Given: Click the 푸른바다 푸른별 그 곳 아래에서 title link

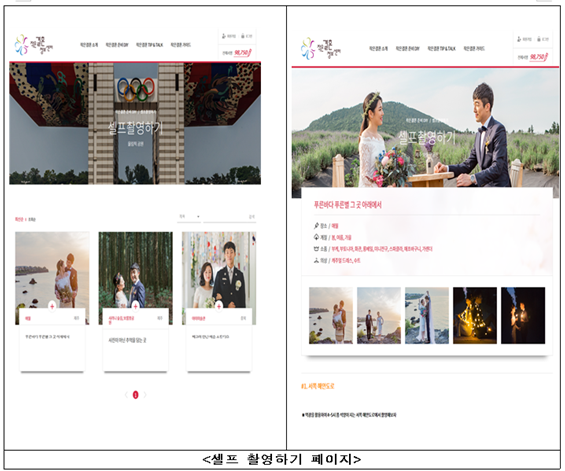Looking at the screenshot, I should (348, 205).
